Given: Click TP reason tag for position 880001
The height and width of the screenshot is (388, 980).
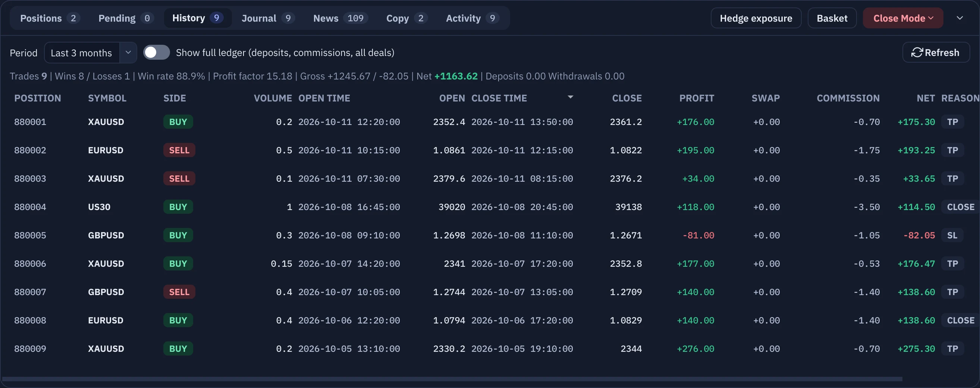Looking at the screenshot, I should click(x=952, y=122).
